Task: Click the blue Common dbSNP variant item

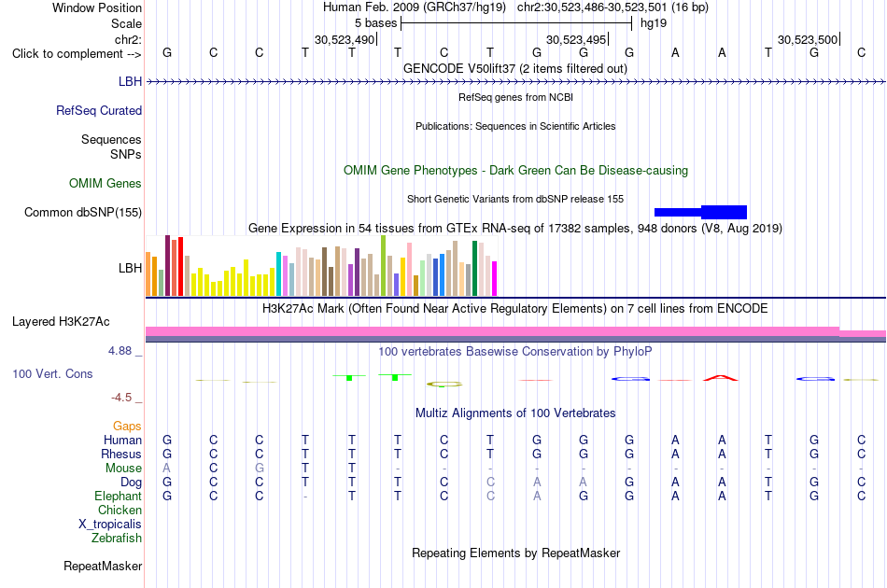Action: pos(701,212)
